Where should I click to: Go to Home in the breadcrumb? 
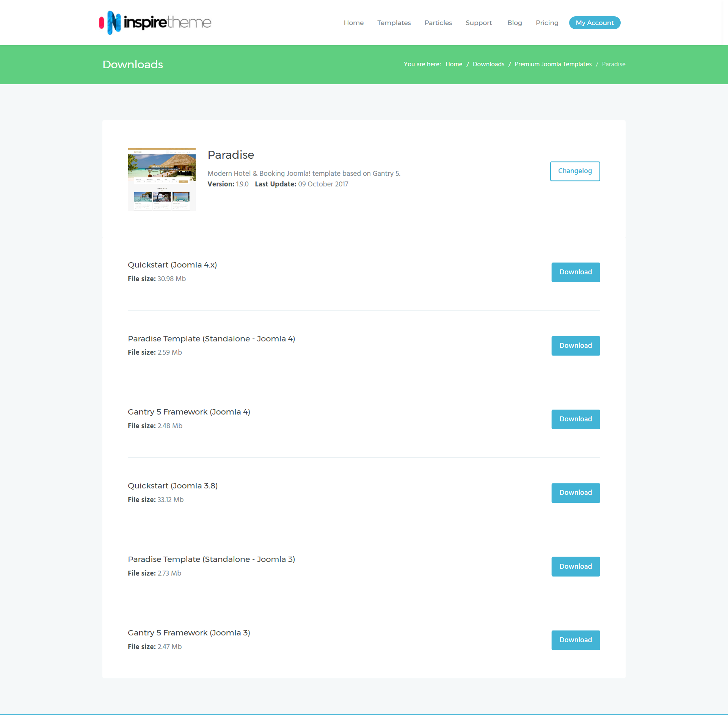tap(454, 64)
